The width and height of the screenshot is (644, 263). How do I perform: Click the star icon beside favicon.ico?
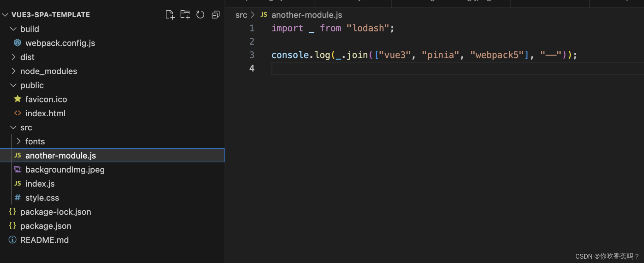18,99
